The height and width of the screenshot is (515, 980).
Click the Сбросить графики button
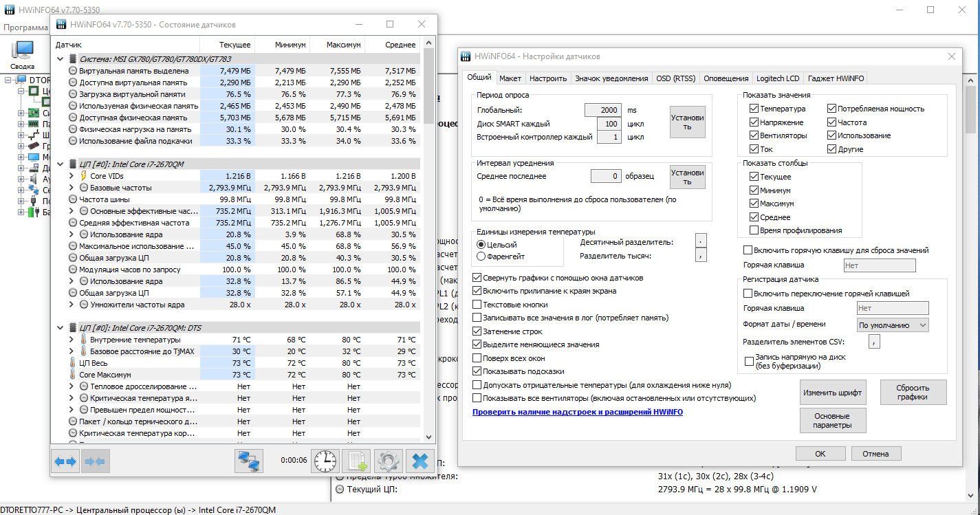913,393
